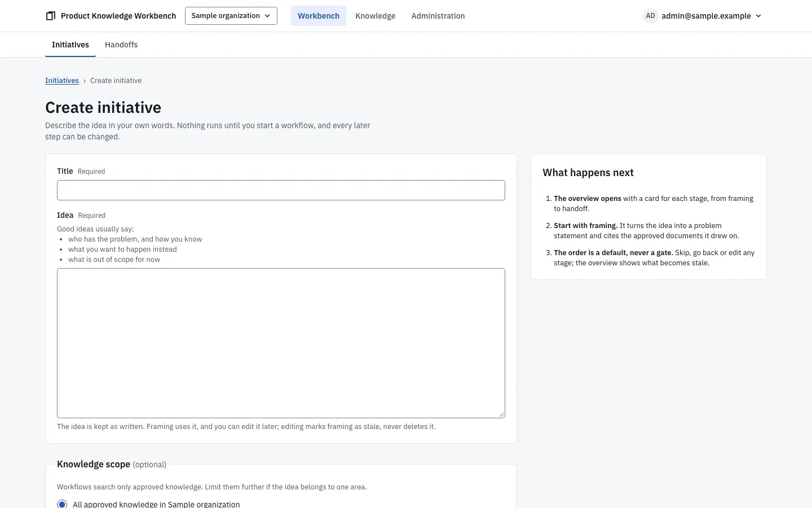Open the Sample organization dropdown
812x508 pixels.
231,16
